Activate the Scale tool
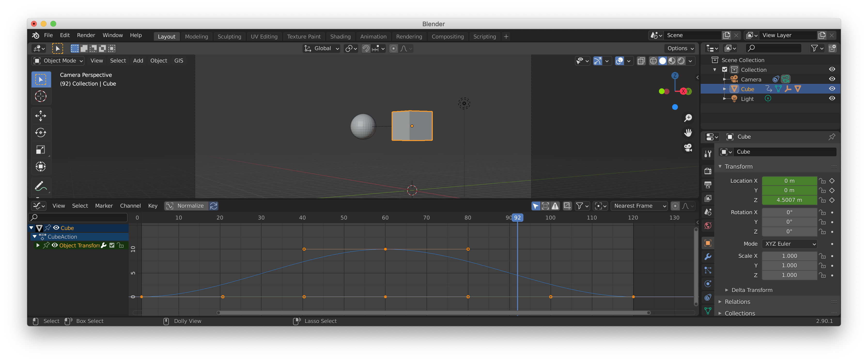Image resolution: width=868 pixels, height=362 pixels. tap(41, 149)
